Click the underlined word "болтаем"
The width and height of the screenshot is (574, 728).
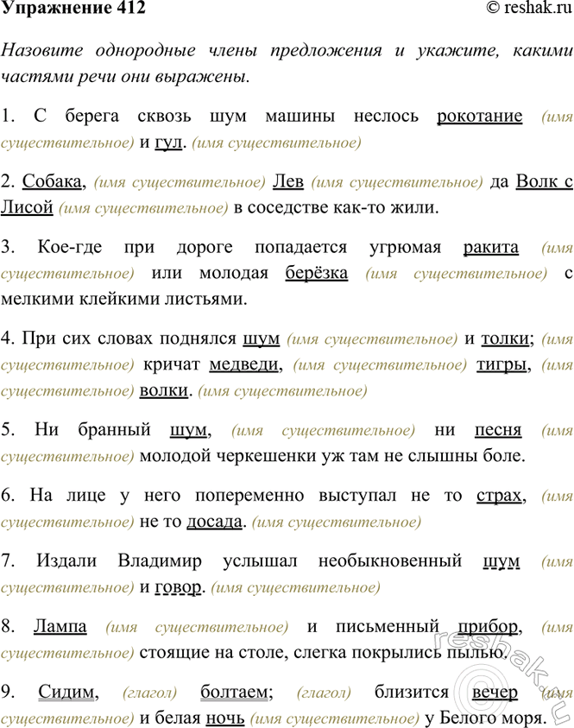click(234, 693)
